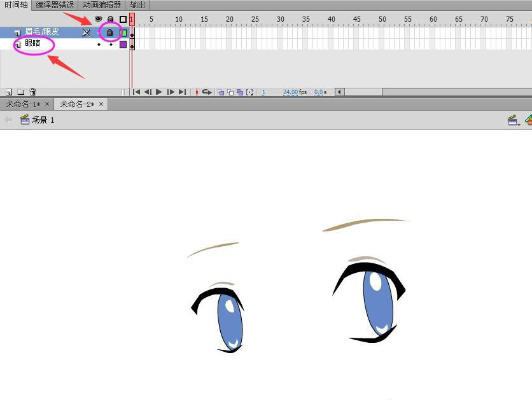Click edit multiple frames icon
This screenshot has height=409, width=532.
pos(240,92)
